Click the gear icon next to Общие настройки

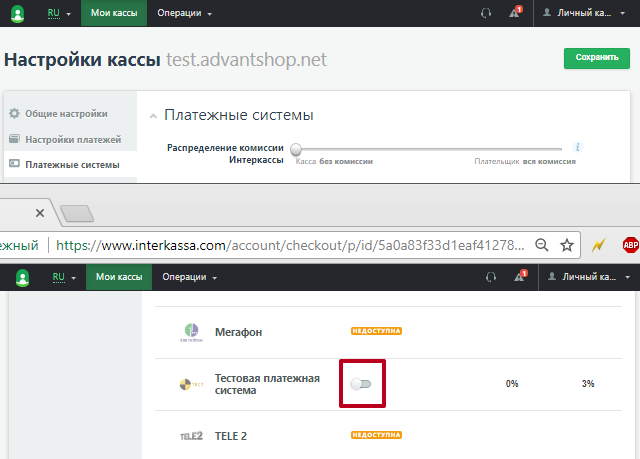coord(14,113)
